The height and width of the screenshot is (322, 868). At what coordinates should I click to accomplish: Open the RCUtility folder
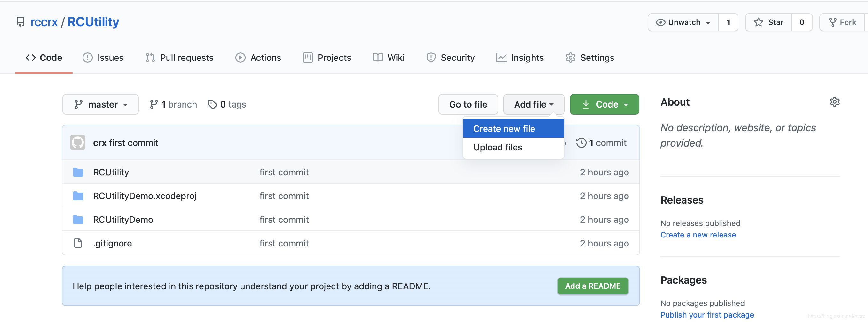click(x=111, y=172)
